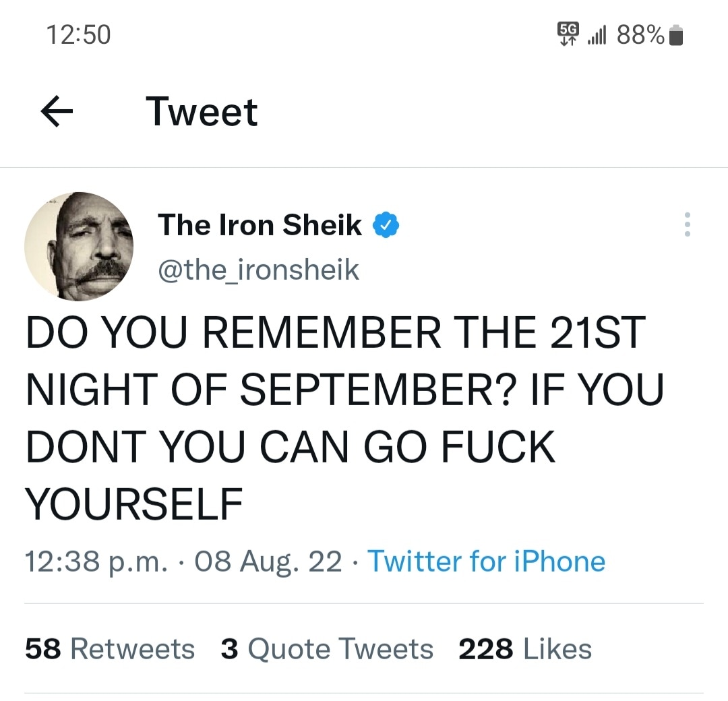Tap the 12:38 p.m. timestamp
728x701 pixels.
(96, 561)
